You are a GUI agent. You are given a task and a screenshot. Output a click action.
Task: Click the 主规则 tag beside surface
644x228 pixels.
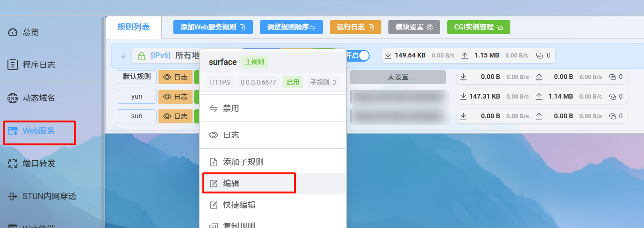point(254,62)
